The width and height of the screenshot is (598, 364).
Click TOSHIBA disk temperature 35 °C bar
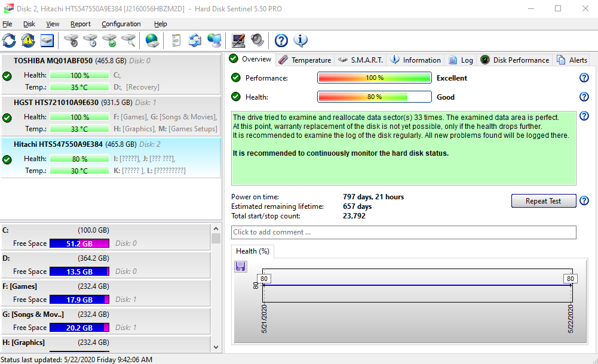79,87
